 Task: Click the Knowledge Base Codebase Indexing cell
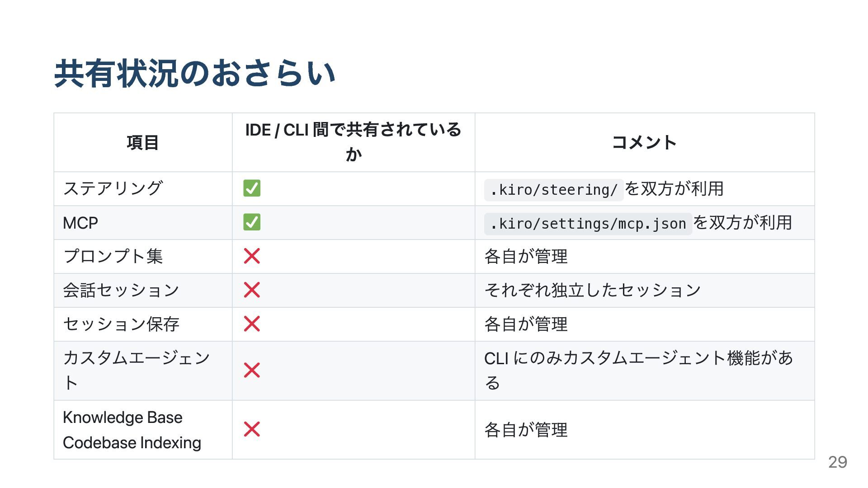point(132,430)
